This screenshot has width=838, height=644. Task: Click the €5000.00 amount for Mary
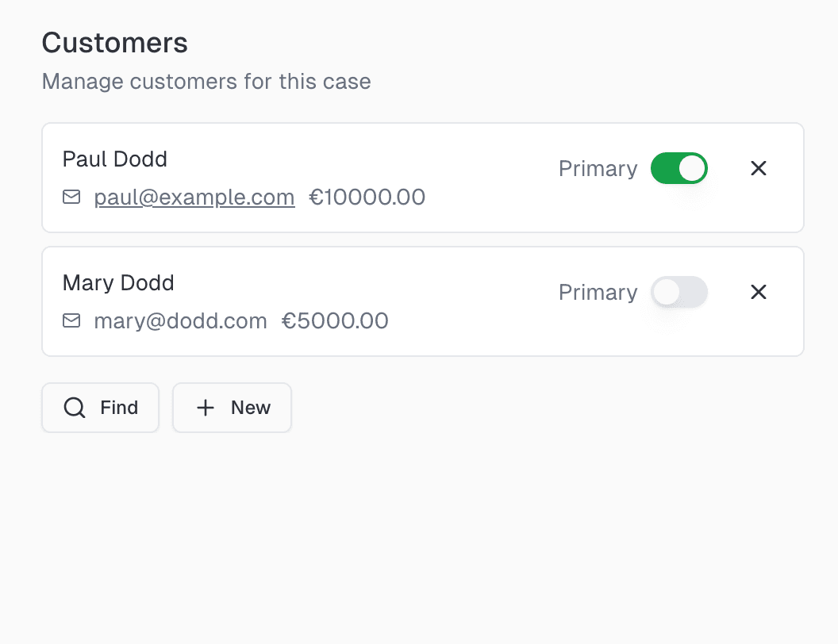[x=335, y=321]
